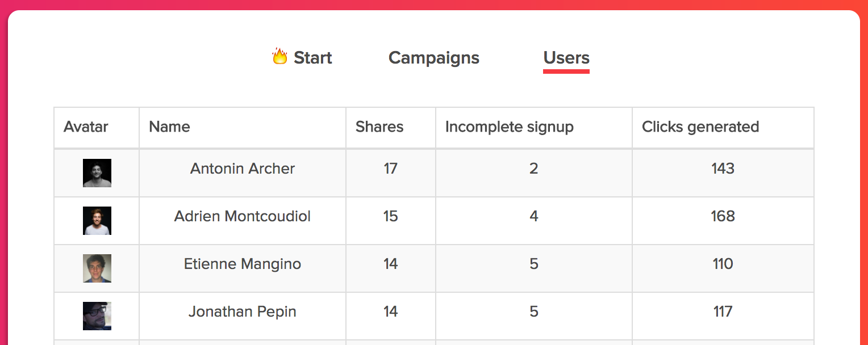Click Etienne Mangino's avatar image
This screenshot has width=868, height=345.
(97, 268)
